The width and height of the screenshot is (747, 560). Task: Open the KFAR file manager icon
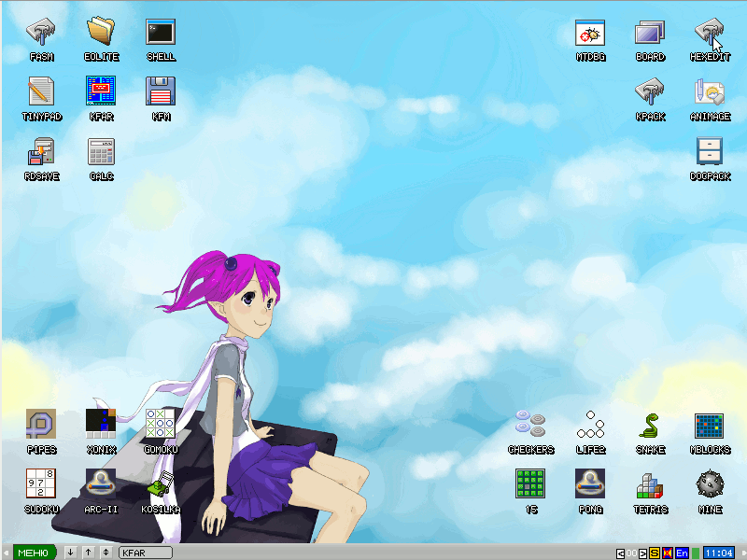tap(101, 93)
